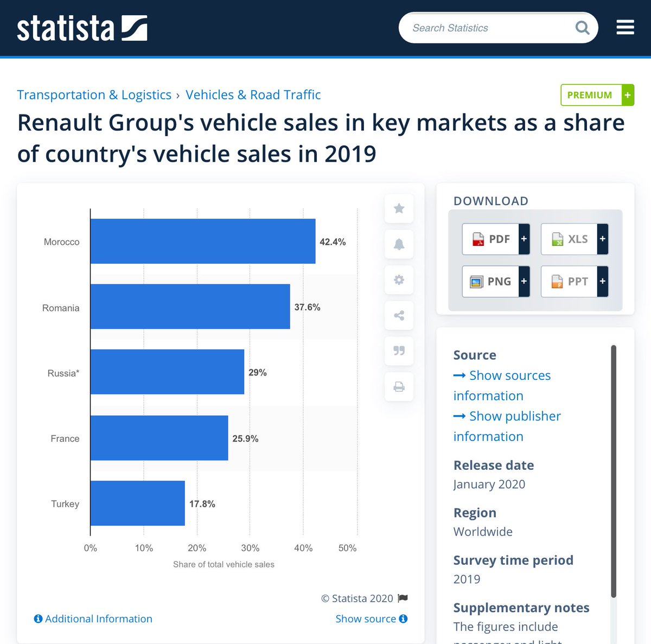Image resolution: width=651 pixels, height=644 pixels.
Task: Focus the Search Statistics field
Action: point(498,28)
